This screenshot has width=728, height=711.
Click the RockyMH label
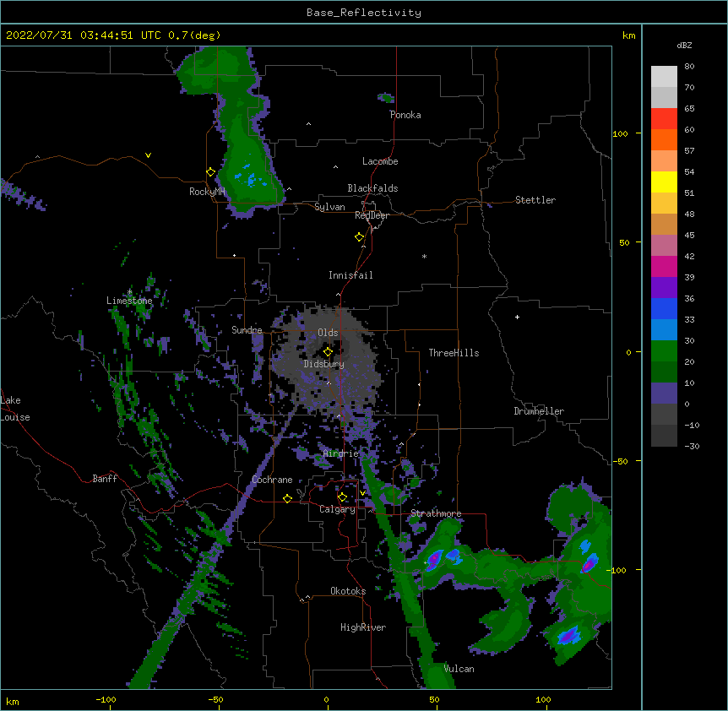coord(207,192)
